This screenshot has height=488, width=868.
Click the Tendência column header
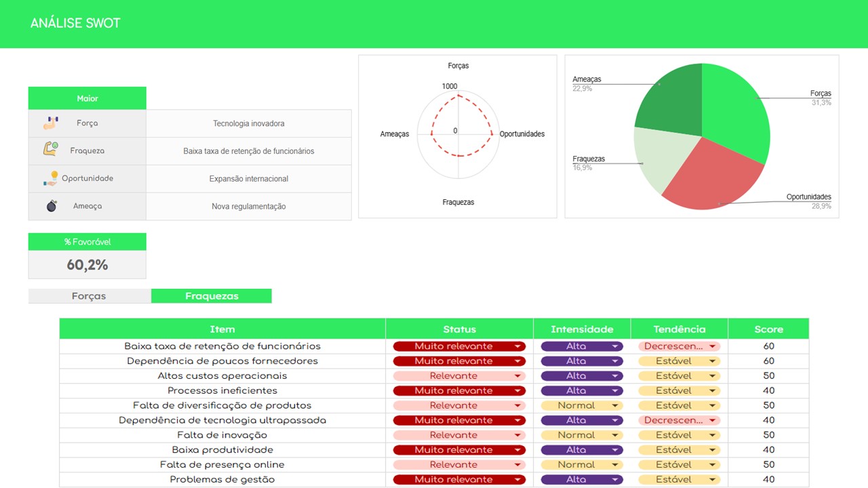click(x=679, y=329)
